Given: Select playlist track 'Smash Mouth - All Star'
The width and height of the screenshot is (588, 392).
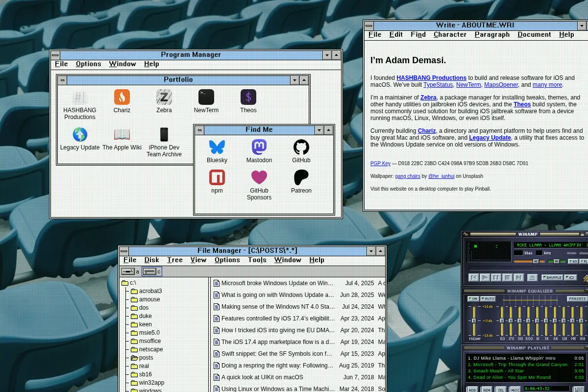Looking at the screenshot, I should pos(526,371).
